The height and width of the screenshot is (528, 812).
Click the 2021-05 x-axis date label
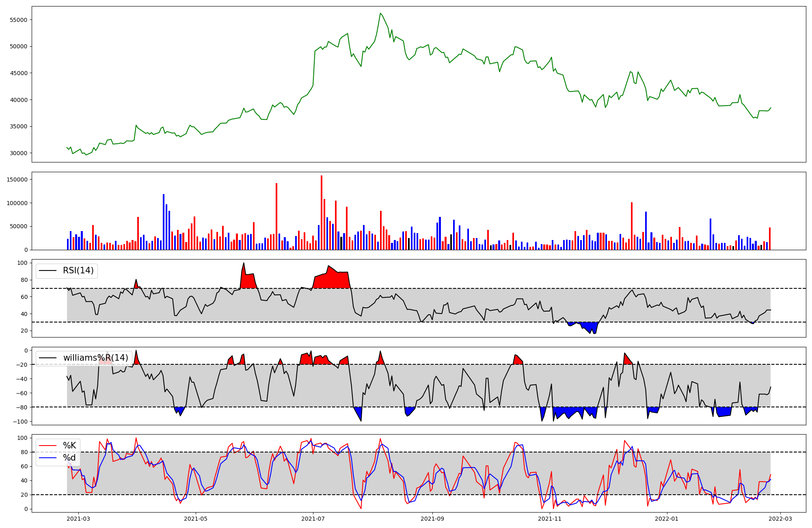coord(196,519)
